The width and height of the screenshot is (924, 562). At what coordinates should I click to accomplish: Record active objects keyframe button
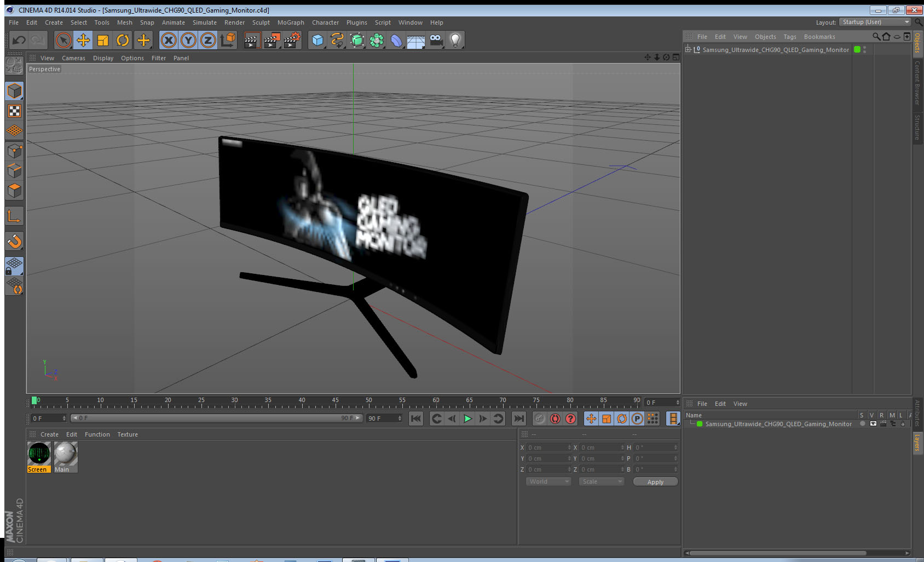pos(540,418)
